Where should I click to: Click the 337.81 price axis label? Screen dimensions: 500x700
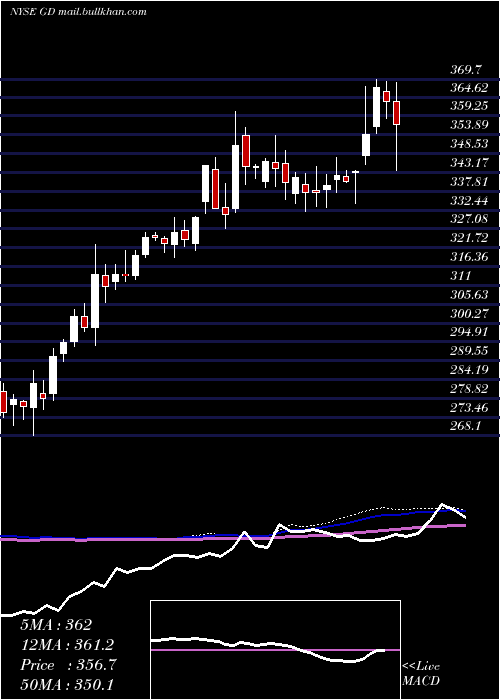point(469,182)
